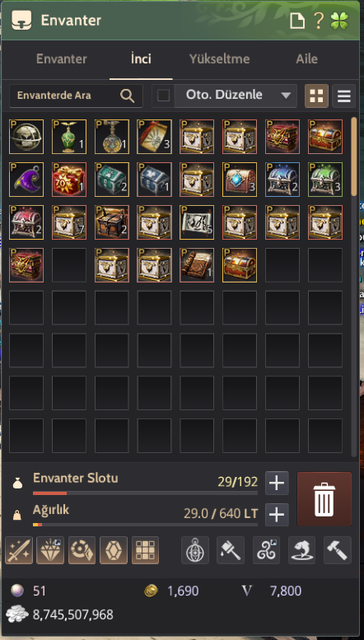
Task: Expand Envanter Slotu with plus button
Action: 277,483
